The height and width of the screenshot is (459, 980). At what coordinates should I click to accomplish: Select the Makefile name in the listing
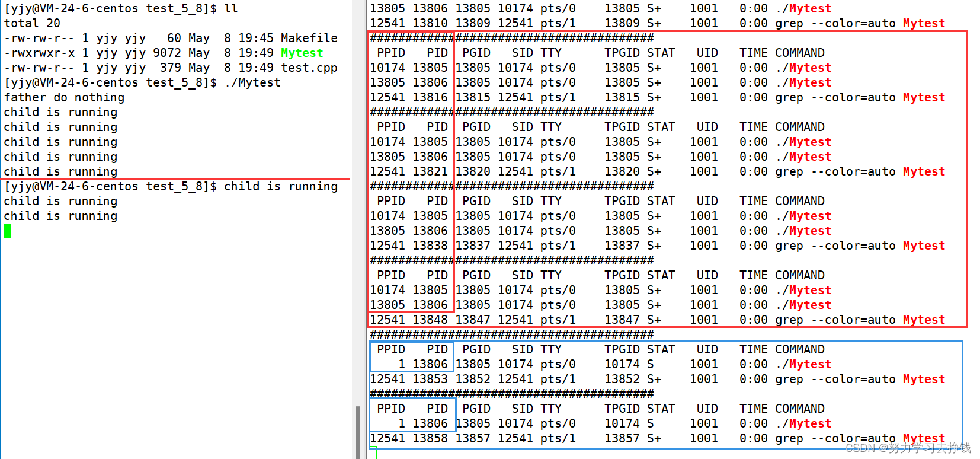point(309,38)
